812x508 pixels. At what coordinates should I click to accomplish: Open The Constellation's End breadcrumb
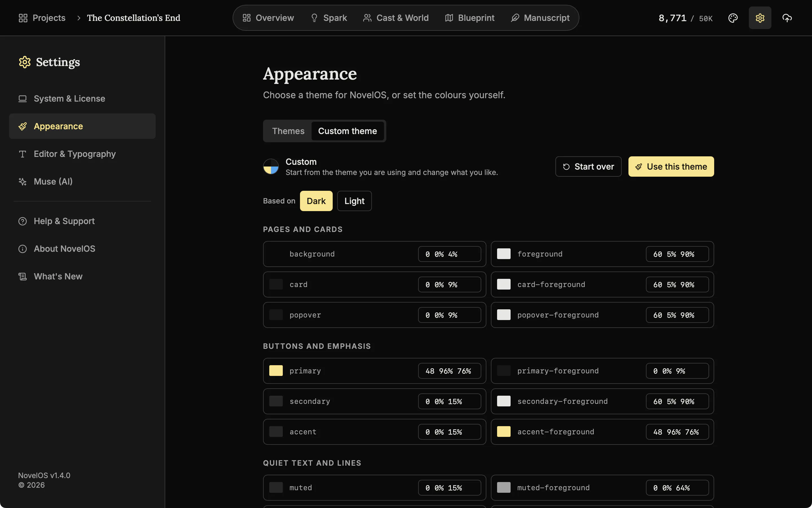[x=134, y=18]
